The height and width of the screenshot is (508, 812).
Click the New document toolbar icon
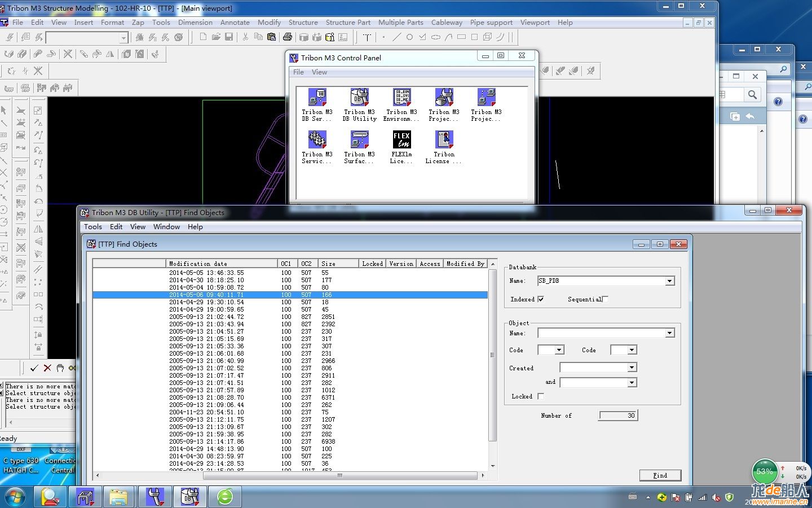tap(203, 37)
